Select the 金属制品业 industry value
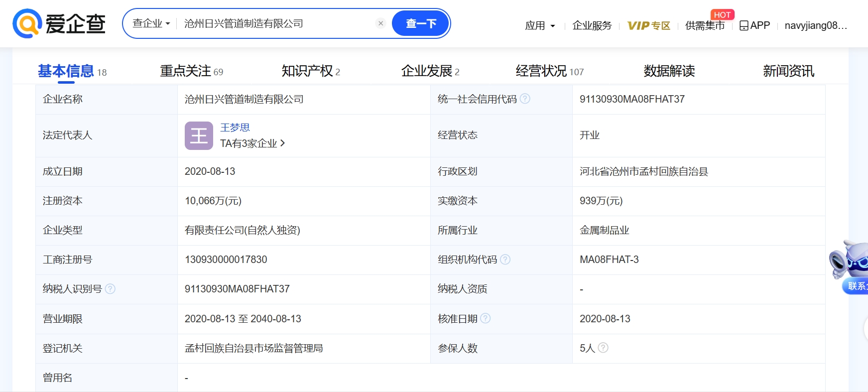Image resolution: width=868 pixels, height=392 pixels. [605, 230]
